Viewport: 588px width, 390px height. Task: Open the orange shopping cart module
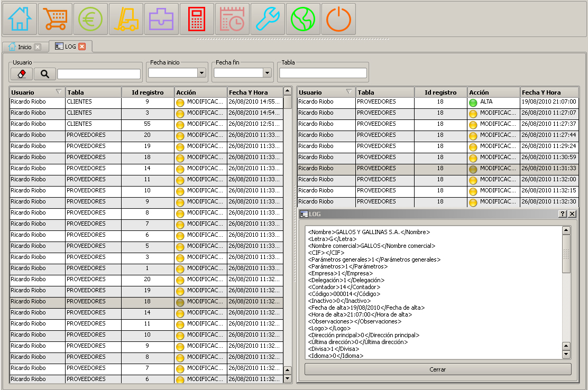pyautogui.click(x=56, y=19)
